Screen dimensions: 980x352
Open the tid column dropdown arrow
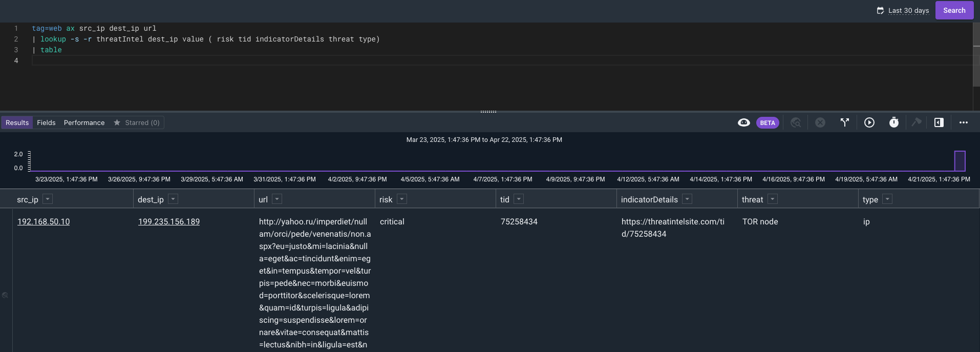pyautogui.click(x=519, y=199)
